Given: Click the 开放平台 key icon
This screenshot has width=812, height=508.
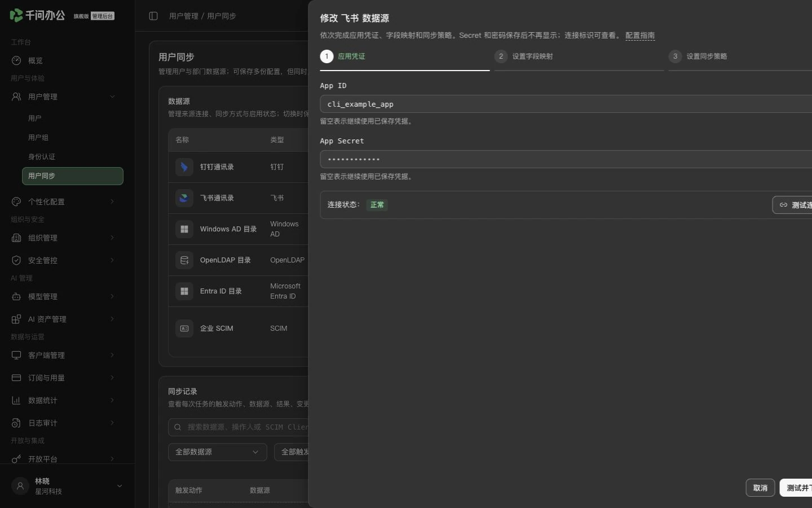Looking at the screenshot, I should (x=16, y=459).
